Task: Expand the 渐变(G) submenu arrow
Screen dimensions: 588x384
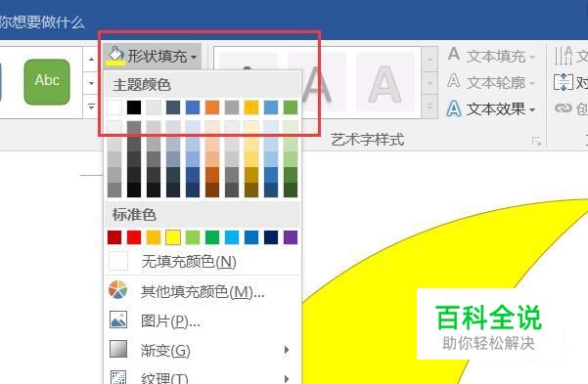Action: [x=287, y=350]
